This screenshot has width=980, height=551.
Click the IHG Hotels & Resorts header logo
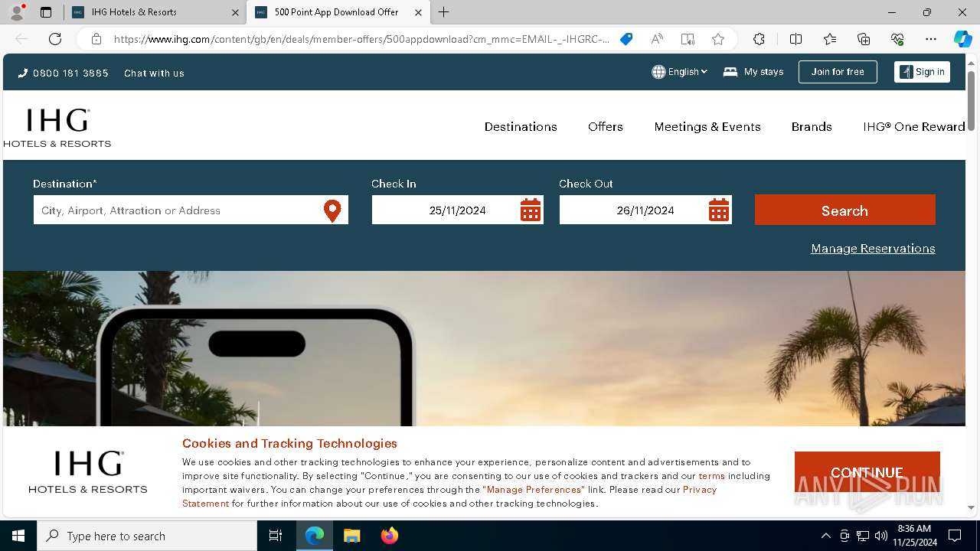(x=57, y=127)
